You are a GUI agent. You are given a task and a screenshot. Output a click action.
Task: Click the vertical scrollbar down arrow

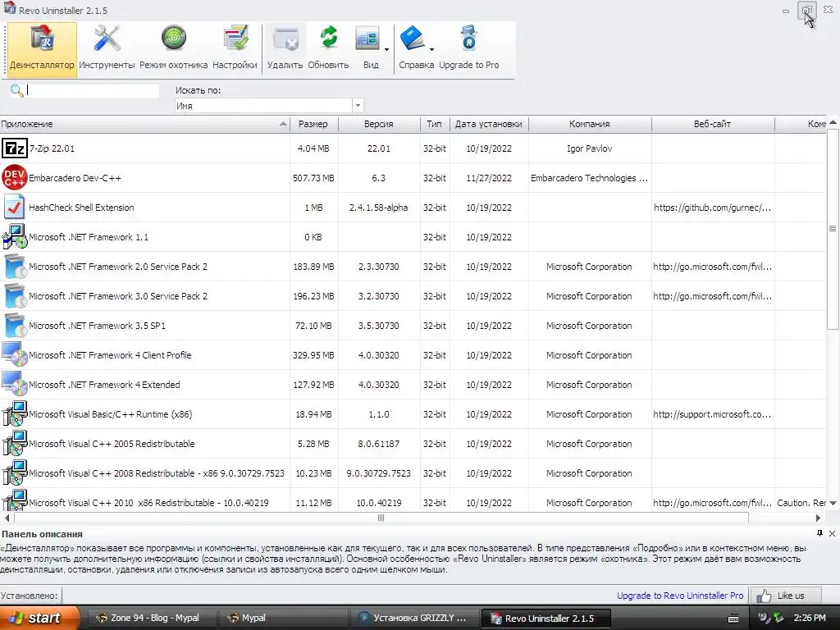[833, 503]
